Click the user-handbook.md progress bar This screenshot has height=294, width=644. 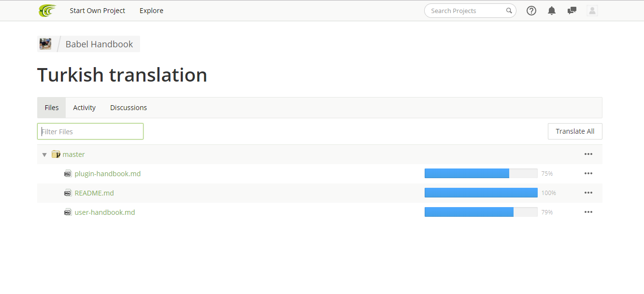[x=481, y=212]
